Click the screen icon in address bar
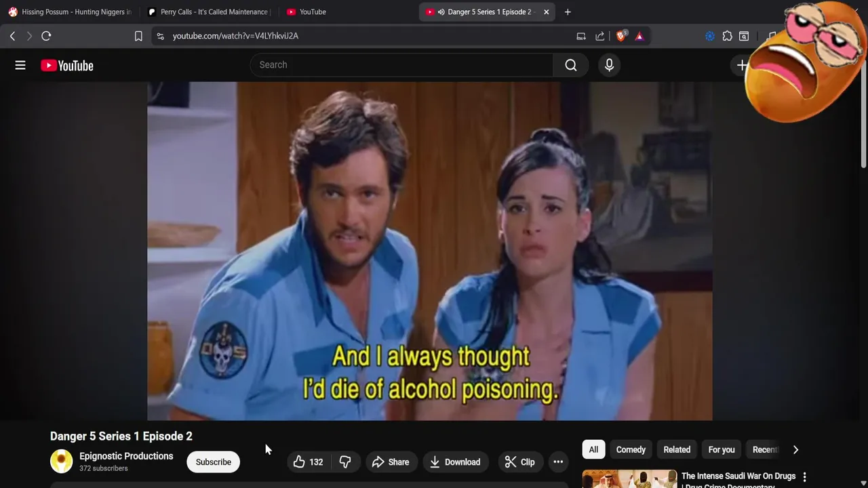The height and width of the screenshot is (488, 868). (x=581, y=36)
